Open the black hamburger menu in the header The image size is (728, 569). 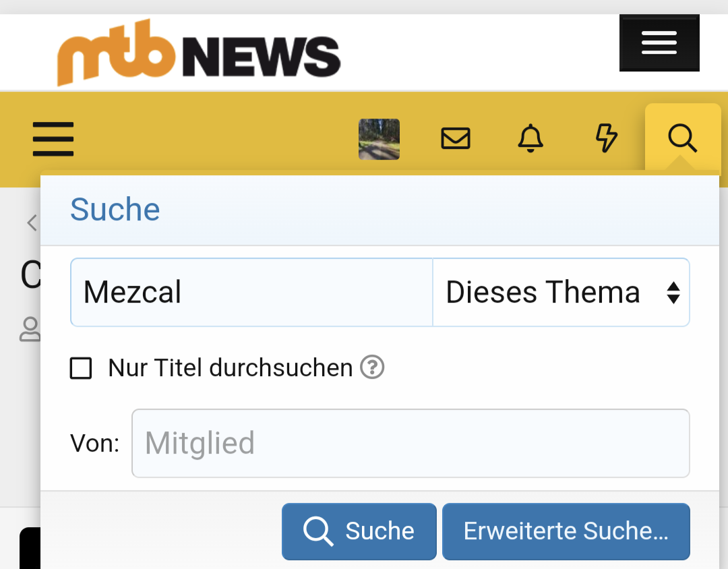pyautogui.click(x=659, y=43)
